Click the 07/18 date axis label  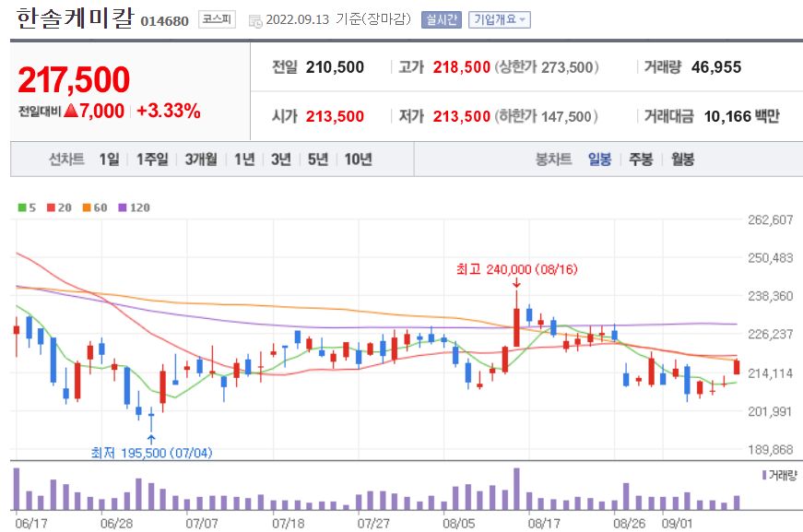click(x=289, y=524)
